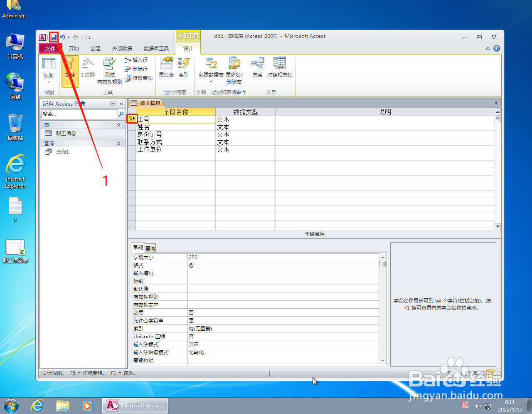Open the 所有 Access 对象 navigation dropdown
532x414 pixels.
pyautogui.click(x=113, y=104)
